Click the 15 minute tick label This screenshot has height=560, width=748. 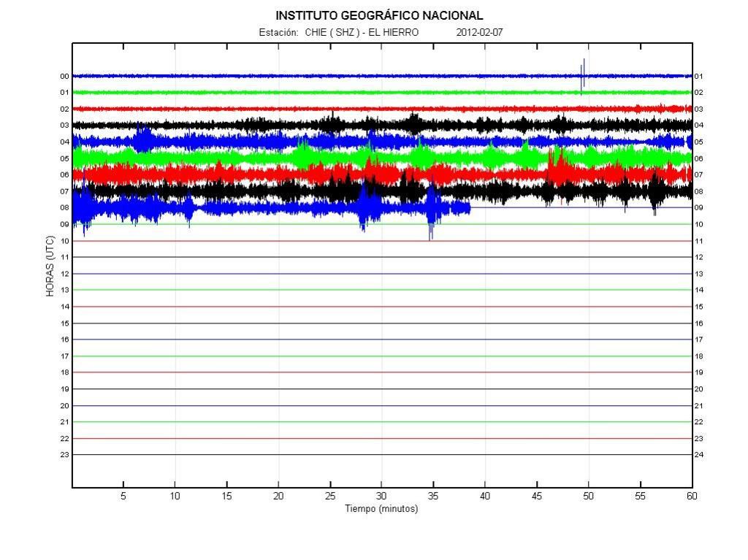226,496
